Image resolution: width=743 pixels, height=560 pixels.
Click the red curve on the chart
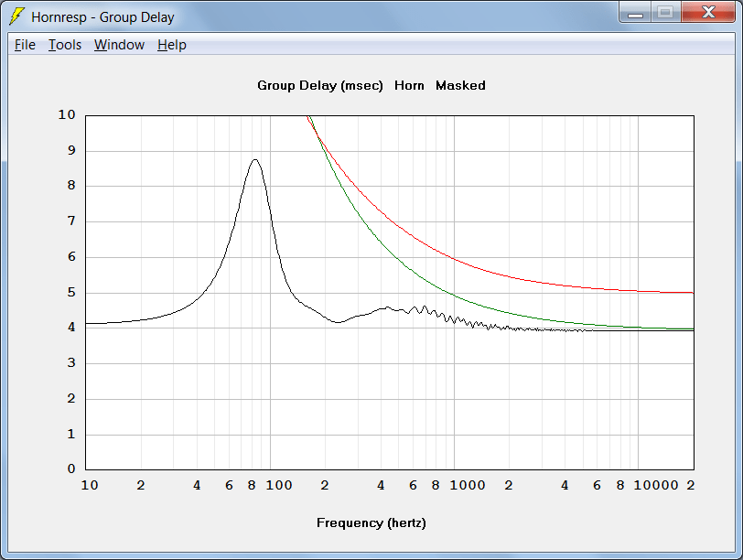coord(454,259)
